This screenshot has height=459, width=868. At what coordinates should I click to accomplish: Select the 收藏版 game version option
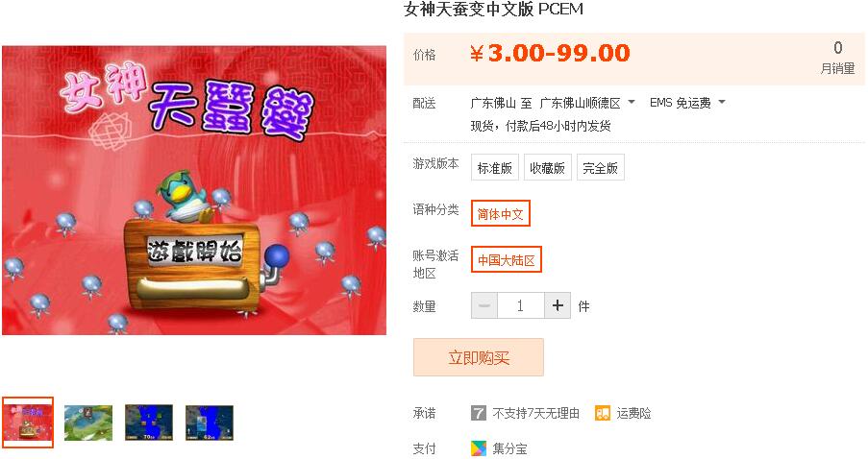click(x=548, y=167)
